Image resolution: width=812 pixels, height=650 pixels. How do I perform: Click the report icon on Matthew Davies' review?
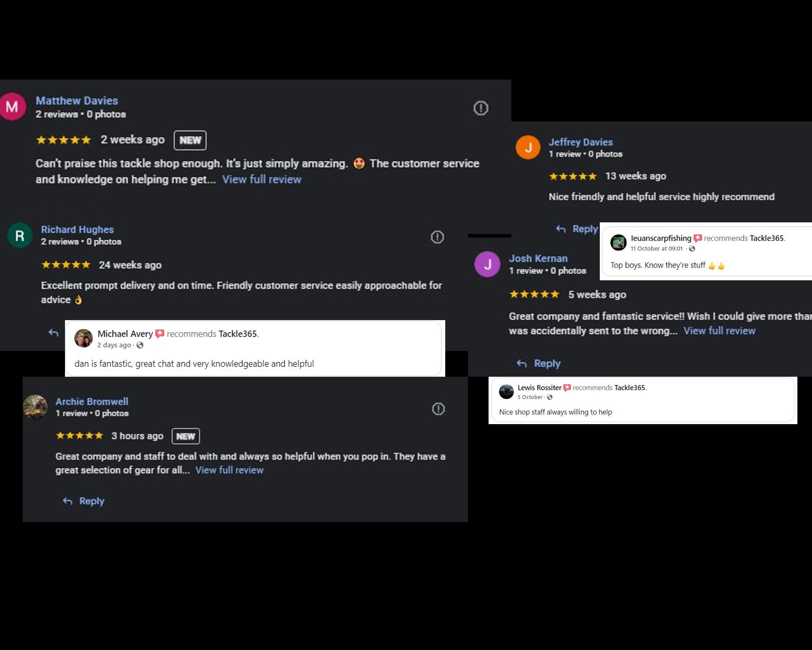tap(481, 108)
